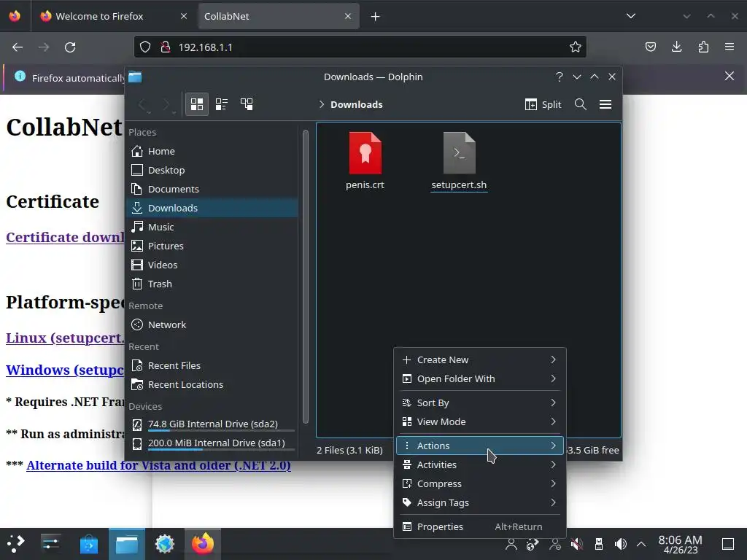Screen dimensions: 747x560
Task: Open a new Firefox tab
Action: 376,16
